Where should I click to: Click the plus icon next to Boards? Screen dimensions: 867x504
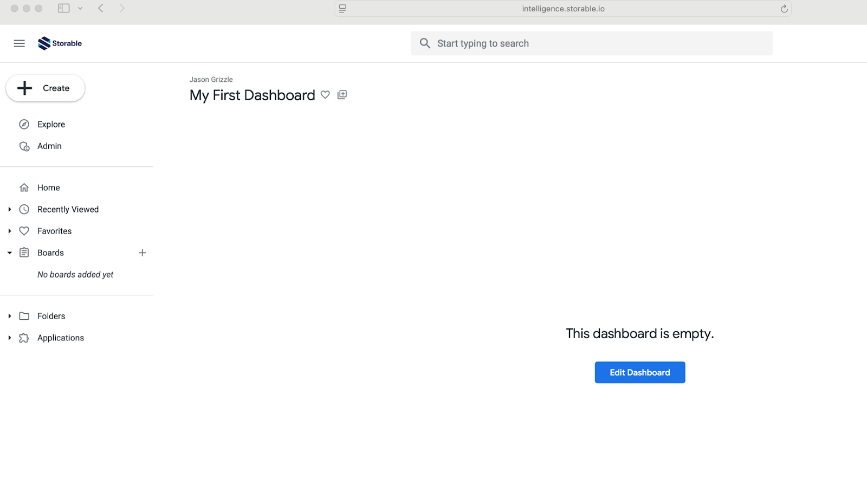142,253
